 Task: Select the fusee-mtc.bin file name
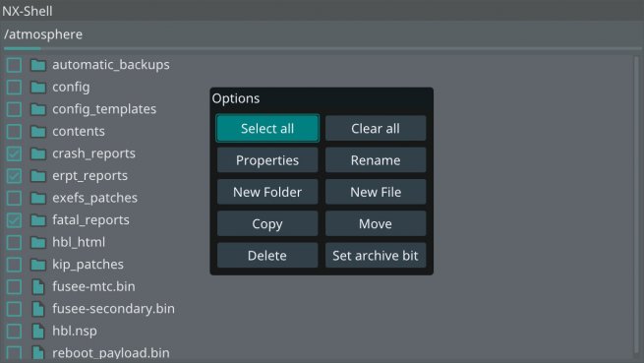[93, 287]
